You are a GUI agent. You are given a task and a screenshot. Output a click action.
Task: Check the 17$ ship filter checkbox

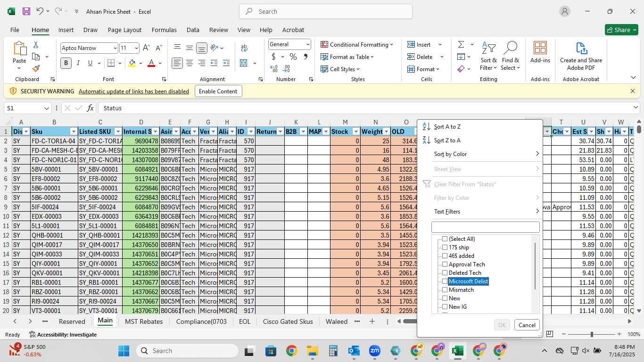(x=445, y=247)
